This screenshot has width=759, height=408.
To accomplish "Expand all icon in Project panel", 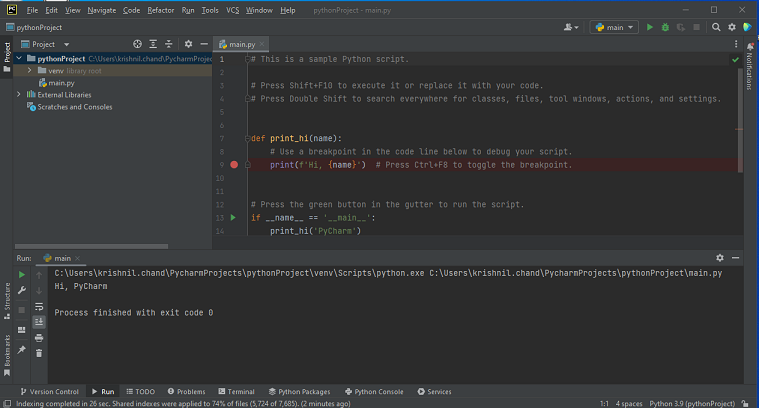I will point(153,44).
